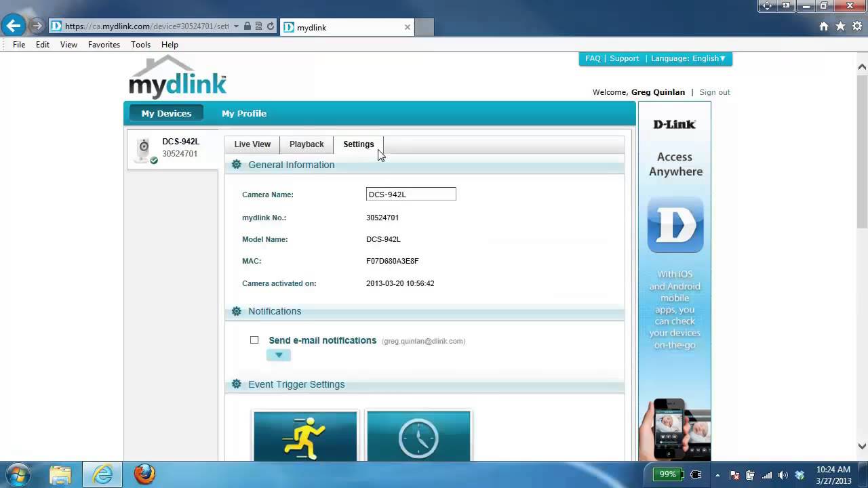Open the File menu
The width and height of the screenshot is (868, 488).
tap(19, 45)
